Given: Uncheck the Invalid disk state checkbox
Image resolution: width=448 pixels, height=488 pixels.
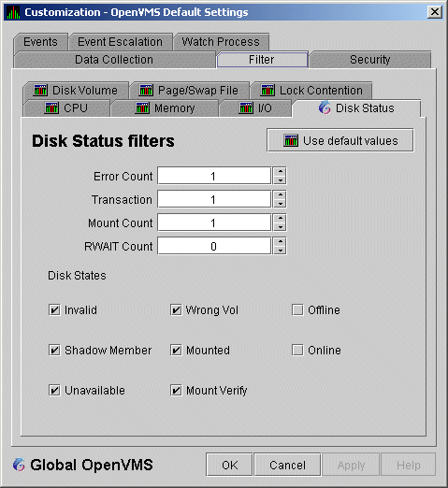Looking at the screenshot, I should 54,310.
